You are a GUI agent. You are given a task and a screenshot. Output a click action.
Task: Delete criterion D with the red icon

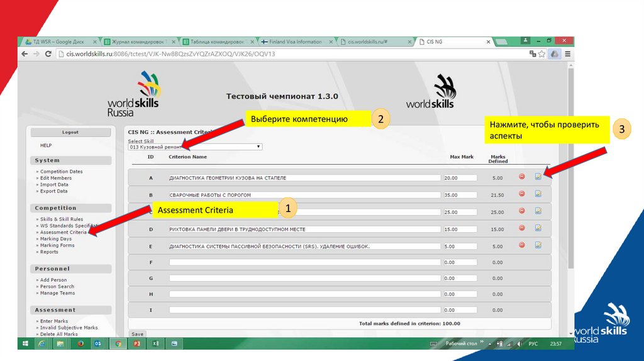[x=521, y=228]
